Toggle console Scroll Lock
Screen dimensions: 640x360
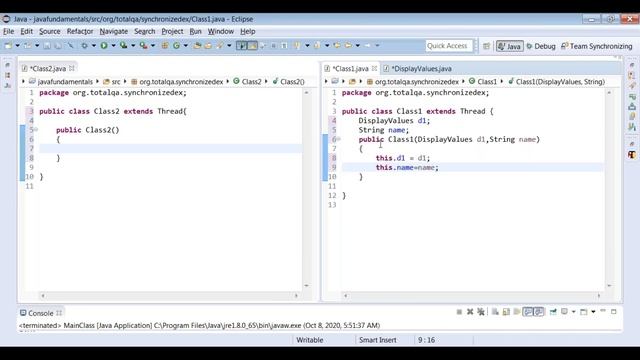point(506,312)
